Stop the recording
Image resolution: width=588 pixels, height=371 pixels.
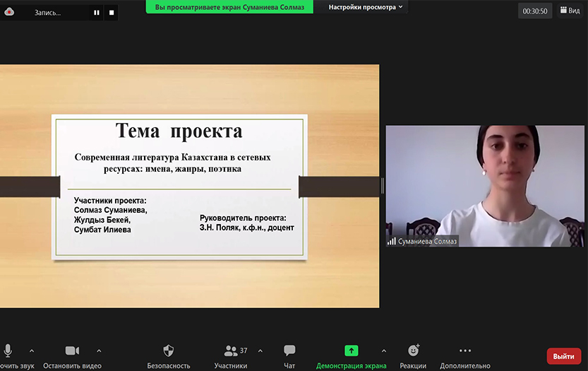tap(111, 12)
